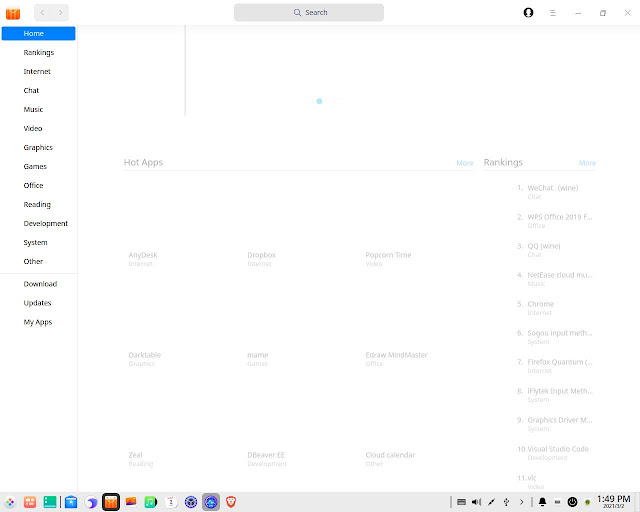Click More link next to Rankings heading
The image size is (640, 512).
[x=587, y=163]
